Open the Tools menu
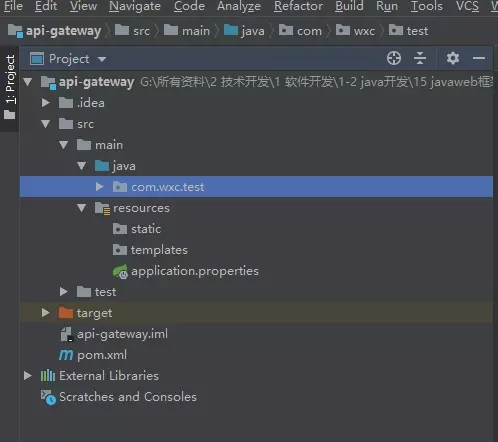Viewport: 498px width, 442px height. 427,6
